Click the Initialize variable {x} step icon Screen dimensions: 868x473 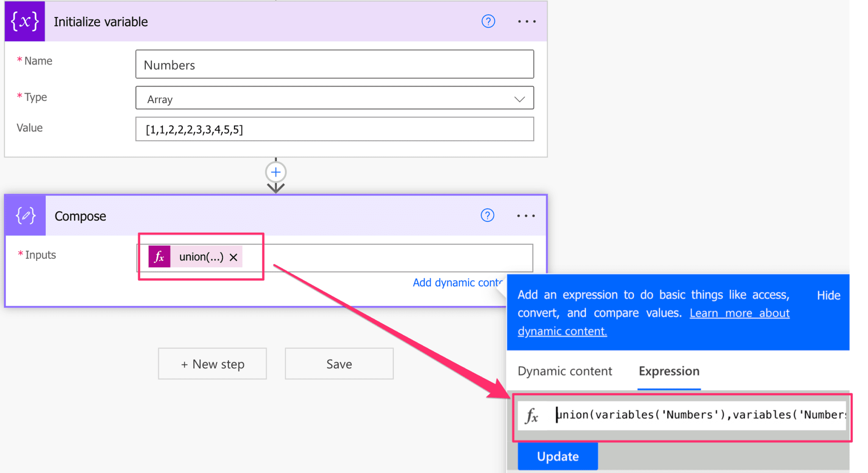click(24, 21)
